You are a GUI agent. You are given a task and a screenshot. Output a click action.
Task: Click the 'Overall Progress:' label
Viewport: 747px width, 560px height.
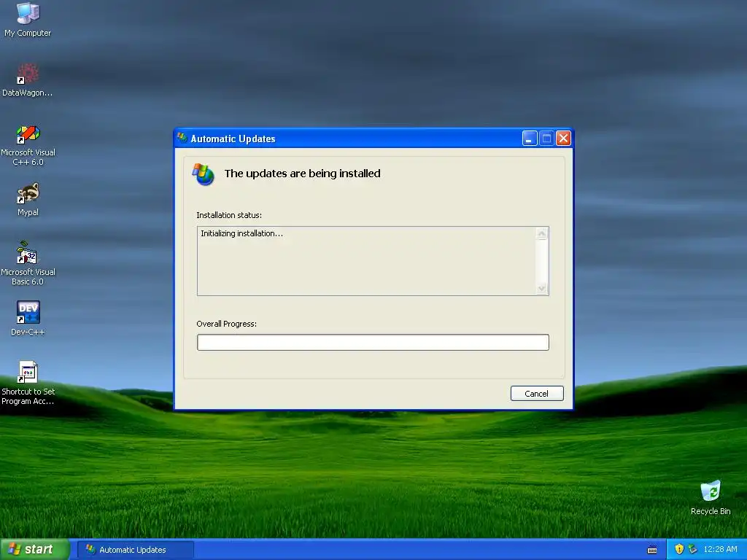pyautogui.click(x=227, y=324)
